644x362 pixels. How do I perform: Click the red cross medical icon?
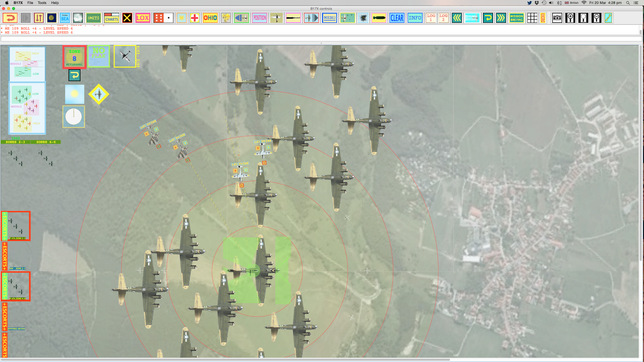(x=194, y=18)
